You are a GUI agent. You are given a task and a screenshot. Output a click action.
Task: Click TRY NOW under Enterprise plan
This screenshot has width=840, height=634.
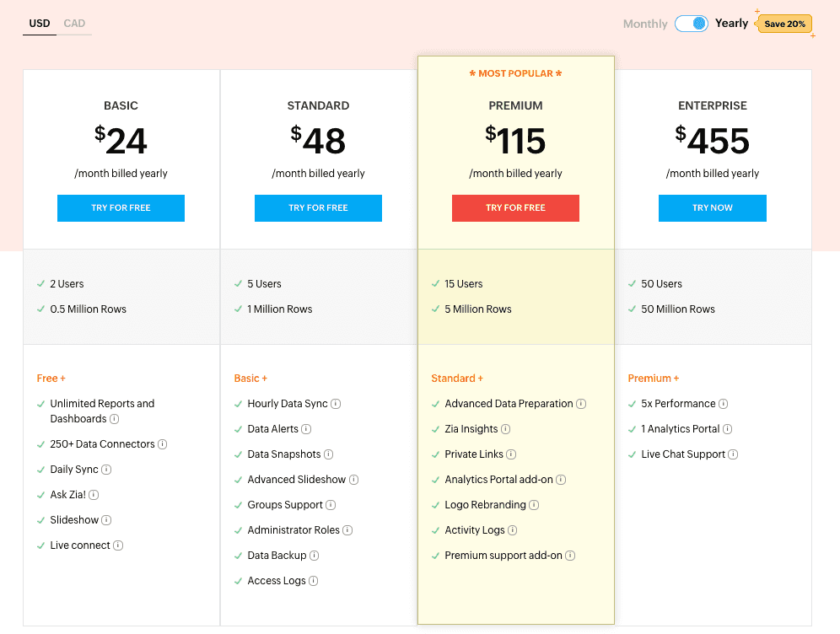pos(713,207)
